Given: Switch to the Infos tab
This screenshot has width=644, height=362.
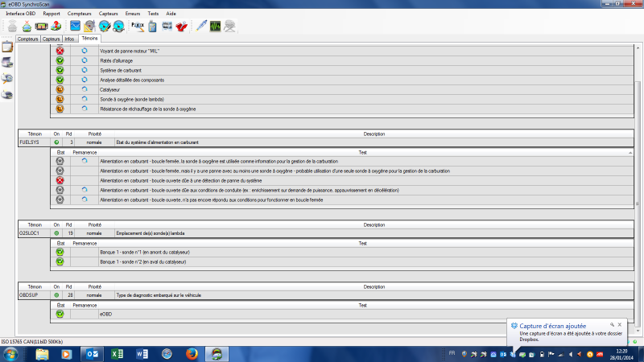Looking at the screenshot, I should pos(70,39).
